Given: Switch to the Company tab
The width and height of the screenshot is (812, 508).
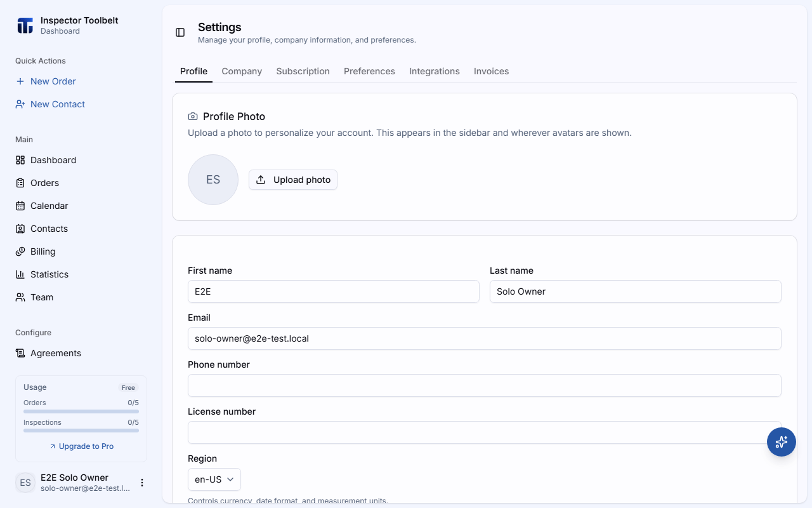Looking at the screenshot, I should [x=242, y=71].
